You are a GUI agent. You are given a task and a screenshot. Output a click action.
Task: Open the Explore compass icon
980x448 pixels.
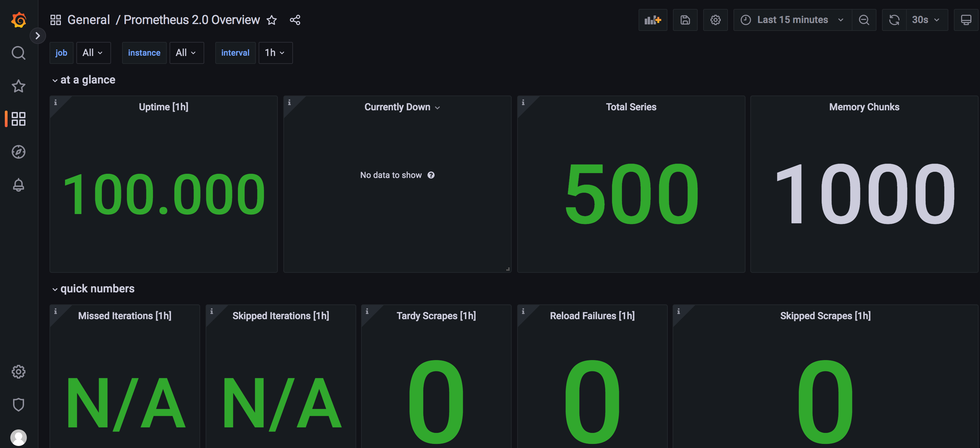(x=18, y=152)
